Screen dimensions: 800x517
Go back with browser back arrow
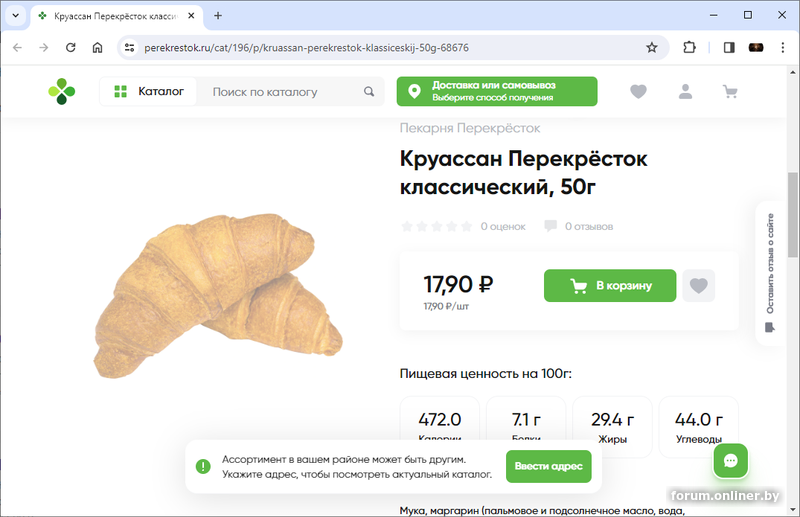(17, 47)
